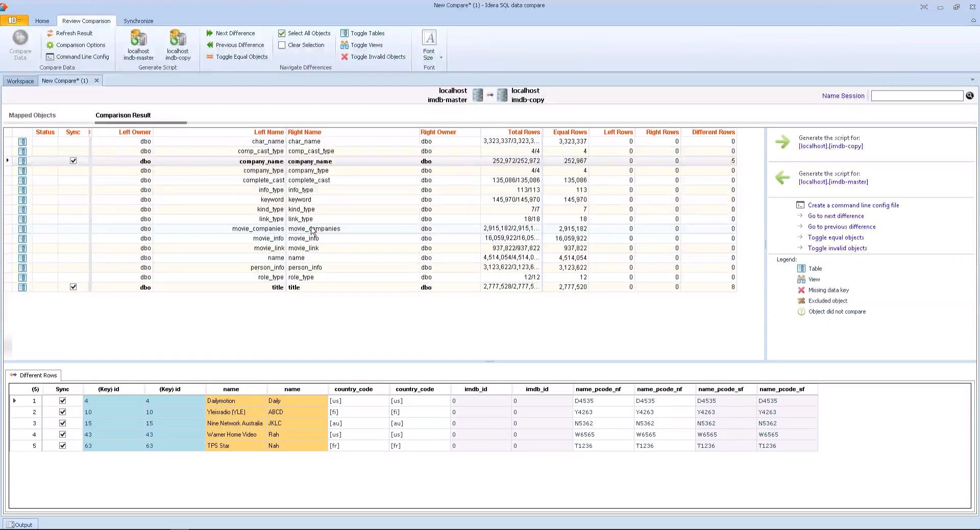
Task: Click the Refresh Result icon
Action: click(50, 33)
